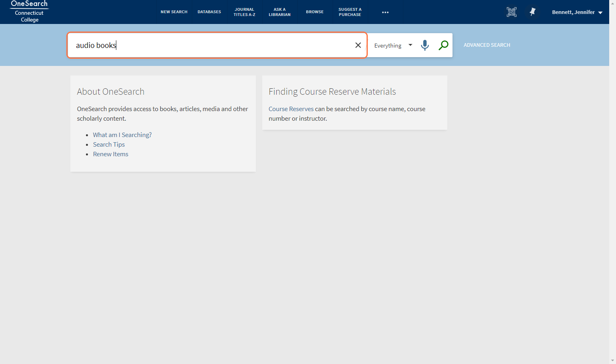Image resolution: width=616 pixels, height=364 pixels.
Task: Open the Renew Items link
Action: 111,154
